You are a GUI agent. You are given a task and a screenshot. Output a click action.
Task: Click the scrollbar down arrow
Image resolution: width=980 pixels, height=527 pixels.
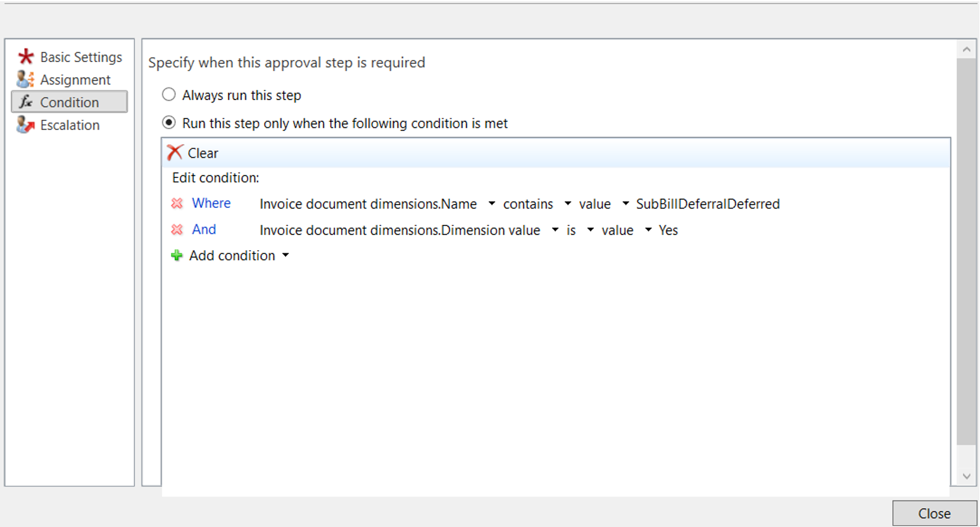967,476
